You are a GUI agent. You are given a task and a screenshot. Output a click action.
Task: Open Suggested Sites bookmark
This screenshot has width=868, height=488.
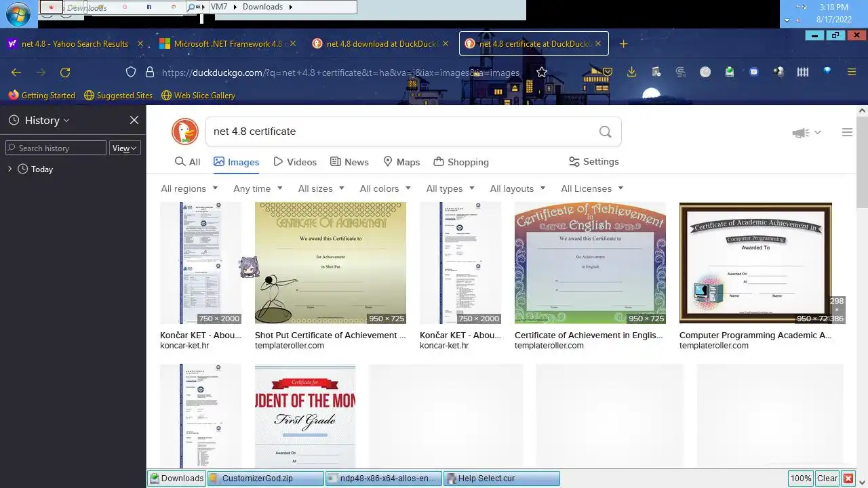pyautogui.click(x=118, y=96)
